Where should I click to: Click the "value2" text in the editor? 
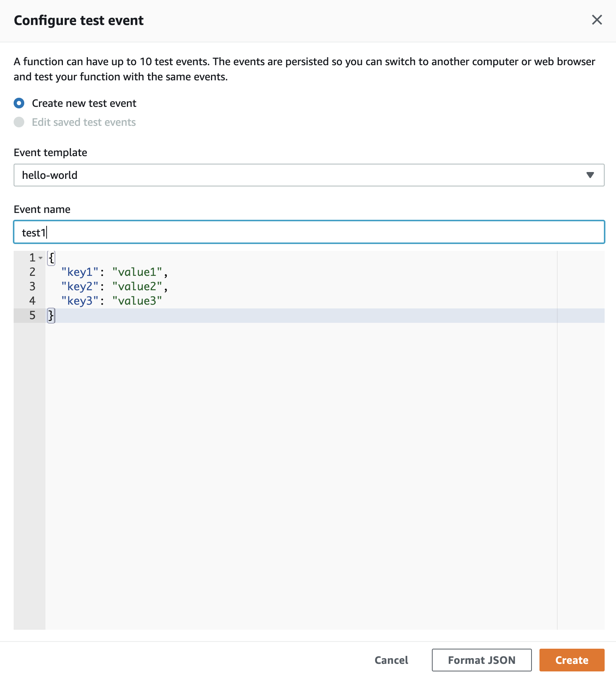(x=137, y=286)
